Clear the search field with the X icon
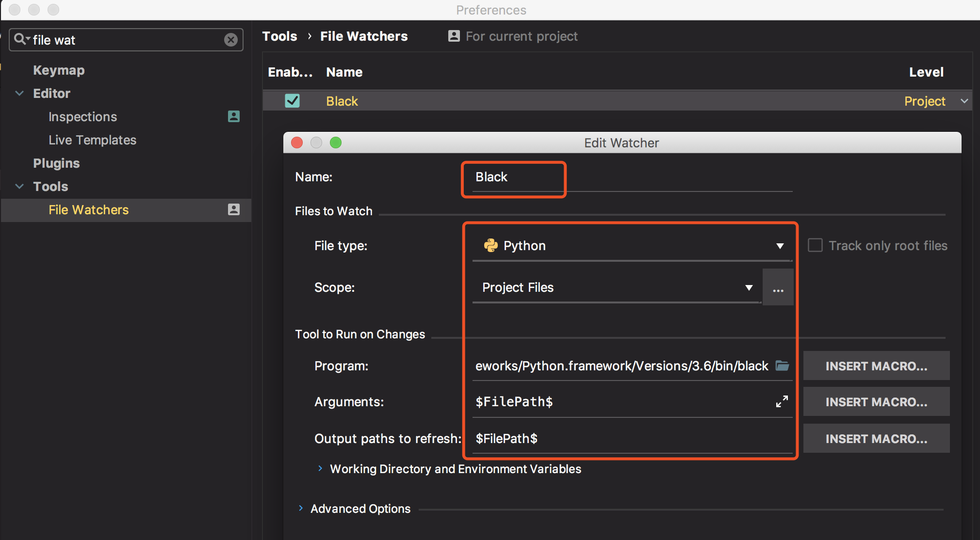The image size is (980, 540). click(231, 40)
